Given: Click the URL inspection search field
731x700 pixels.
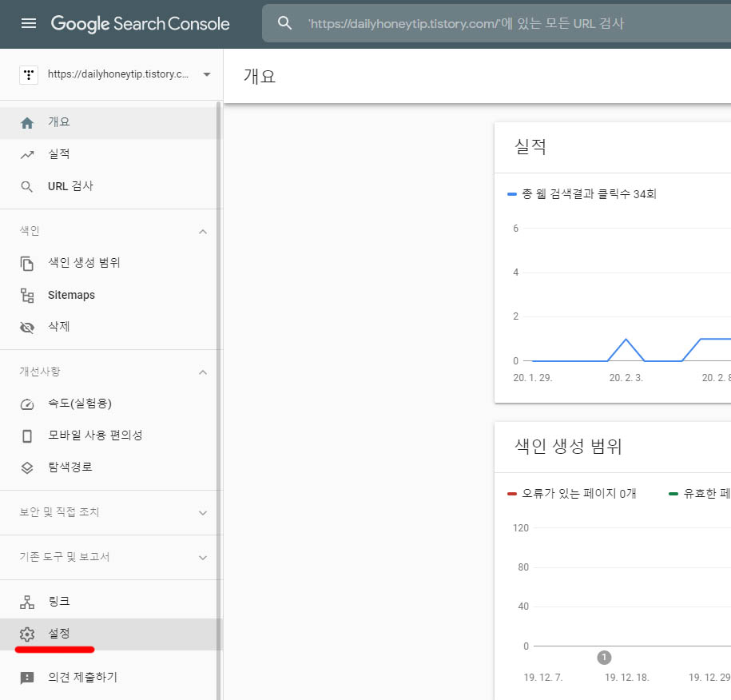Looking at the screenshot, I should 496,23.
